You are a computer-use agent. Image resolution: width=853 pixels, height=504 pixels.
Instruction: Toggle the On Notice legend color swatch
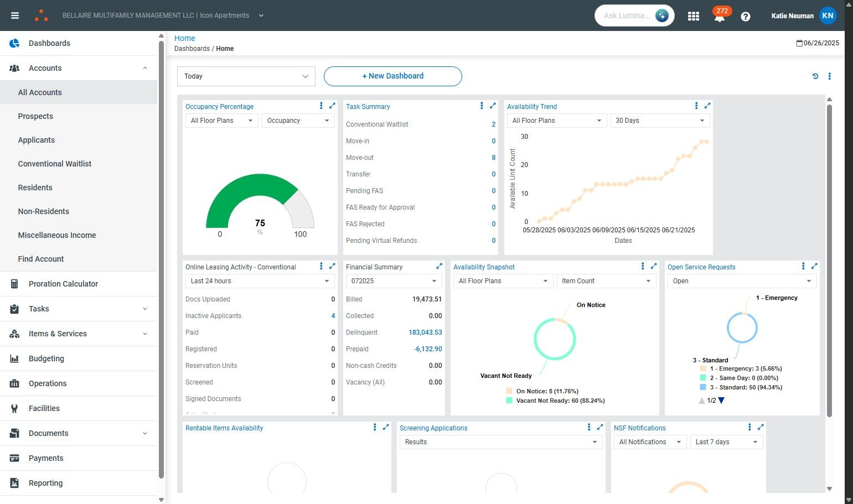click(509, 391)
